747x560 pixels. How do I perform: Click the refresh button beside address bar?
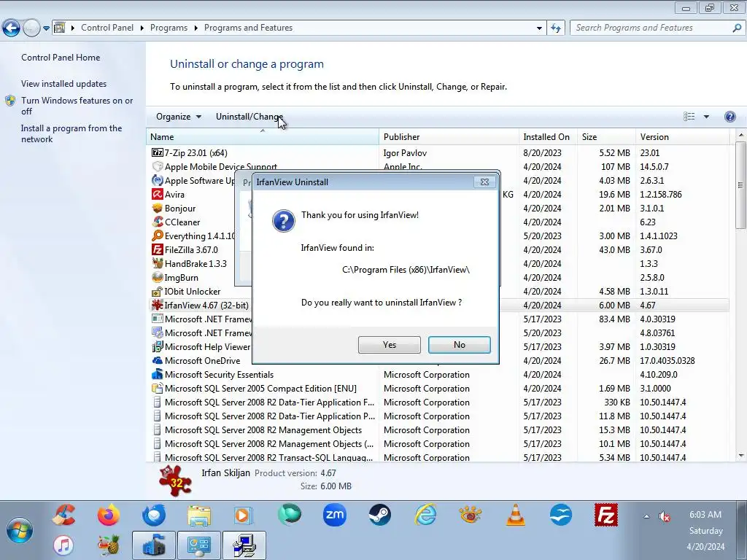point(555,28)
